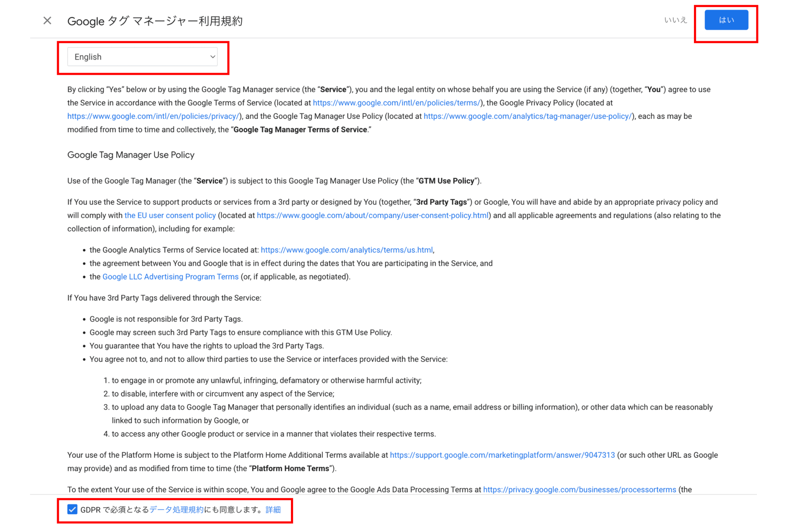Open the businesses processorterms URL link

tap(580, 490)
